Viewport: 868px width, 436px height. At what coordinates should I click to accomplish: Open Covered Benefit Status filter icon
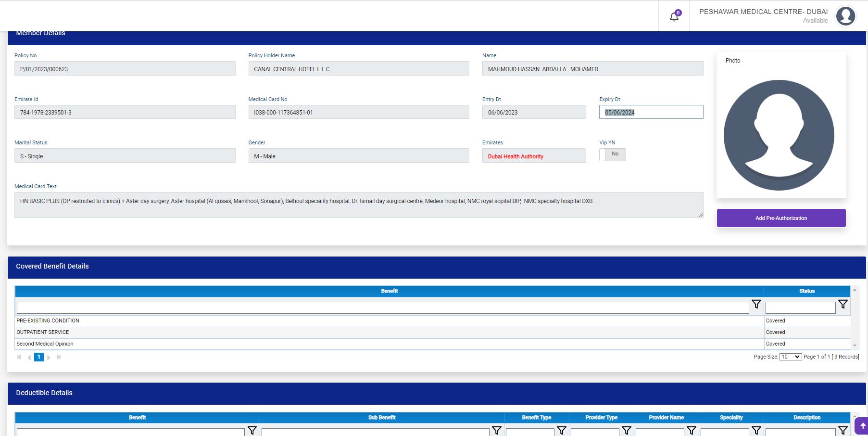[843, 305]
